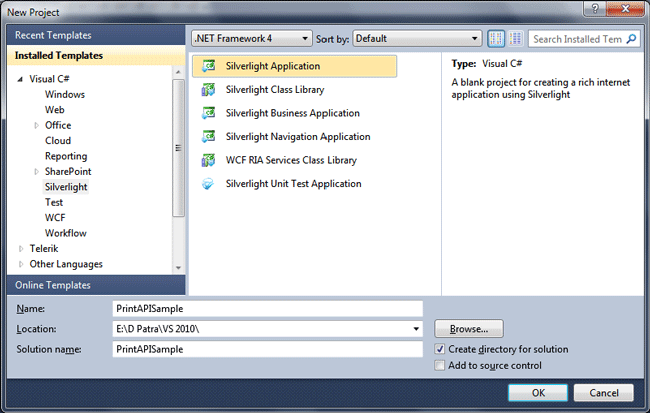Check Add to source control
The image size is (650, 413).
coord(440,365)
